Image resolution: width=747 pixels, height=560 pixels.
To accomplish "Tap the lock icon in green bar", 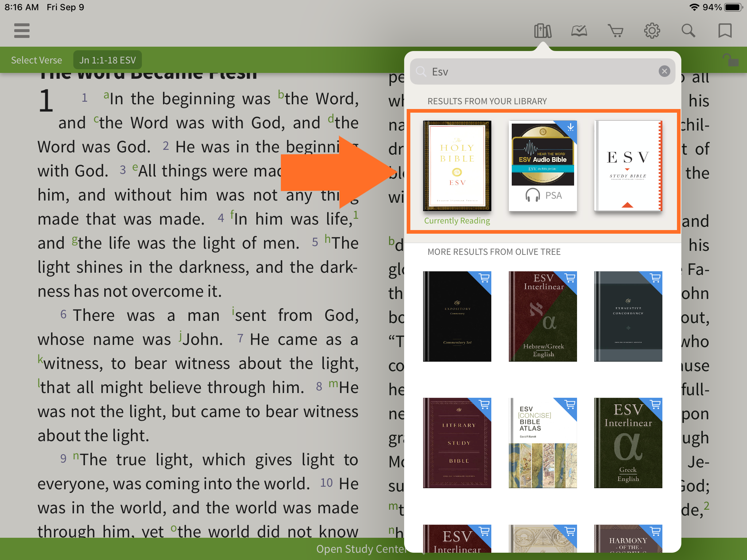I will (731, 60).
